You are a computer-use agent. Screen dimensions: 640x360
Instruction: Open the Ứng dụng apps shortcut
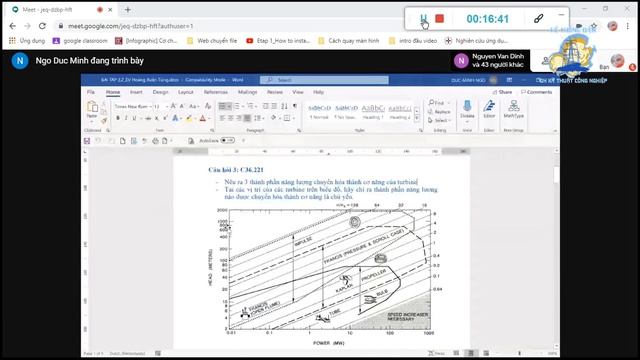point(27,41)
